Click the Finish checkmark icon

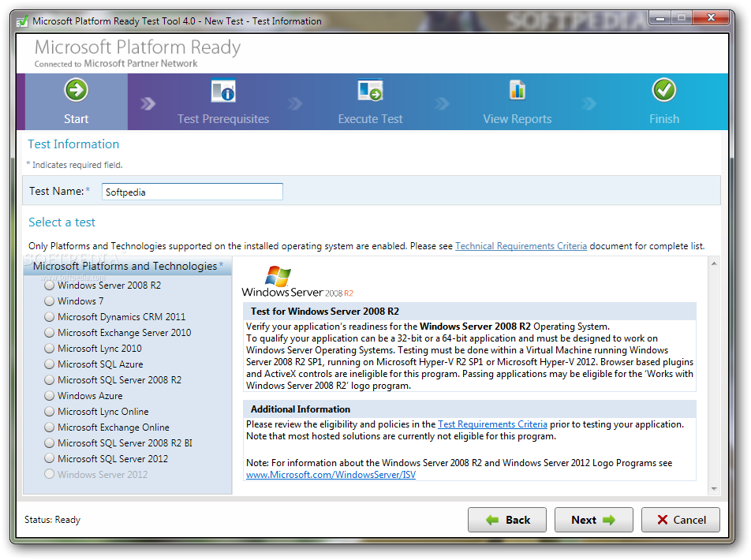coord(664,90)
